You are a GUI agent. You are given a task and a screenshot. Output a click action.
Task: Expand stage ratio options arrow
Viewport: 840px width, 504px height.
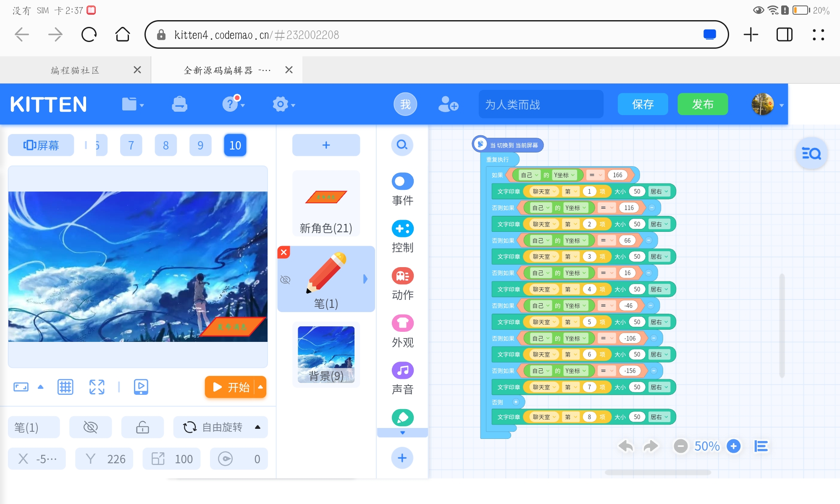point(41,387)
